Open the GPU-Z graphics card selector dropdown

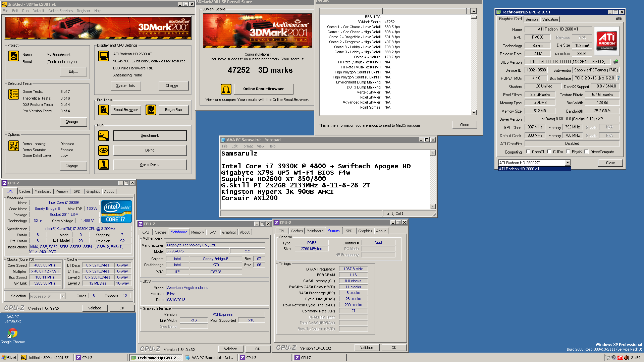point(568,163)
